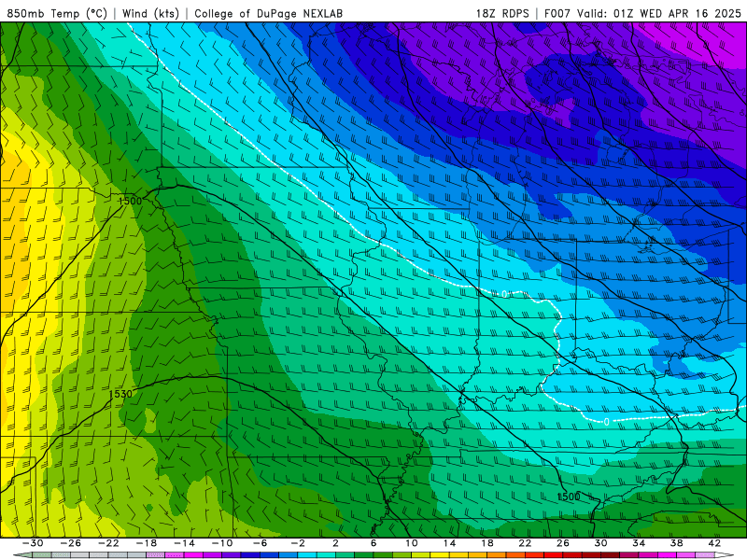Image resolution: width=747 pixels, height=560 pixels.
Task: Click the '-22' colorbar tick label
Action: point(108,543)
